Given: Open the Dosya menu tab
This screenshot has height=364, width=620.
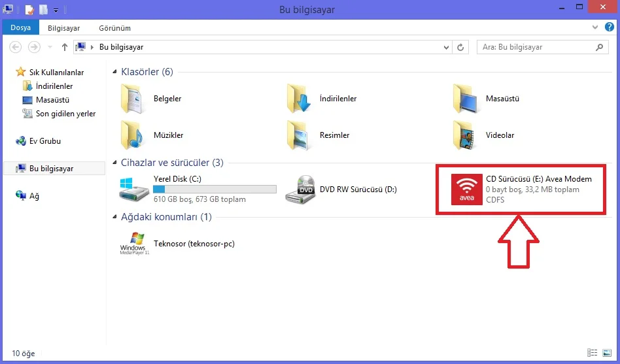Looking at the screenshot, I should 20,27.
